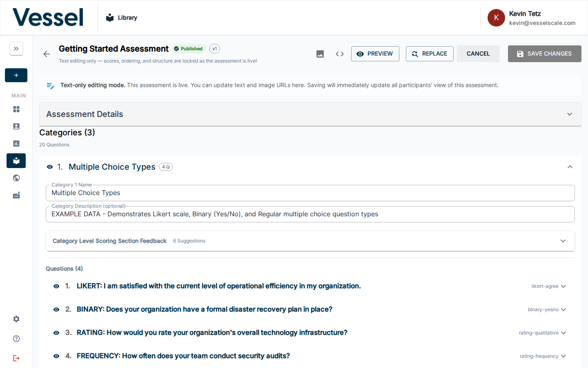Expand the sidebar with double-chevron button
Screen dimensions: 588x368
16,49
